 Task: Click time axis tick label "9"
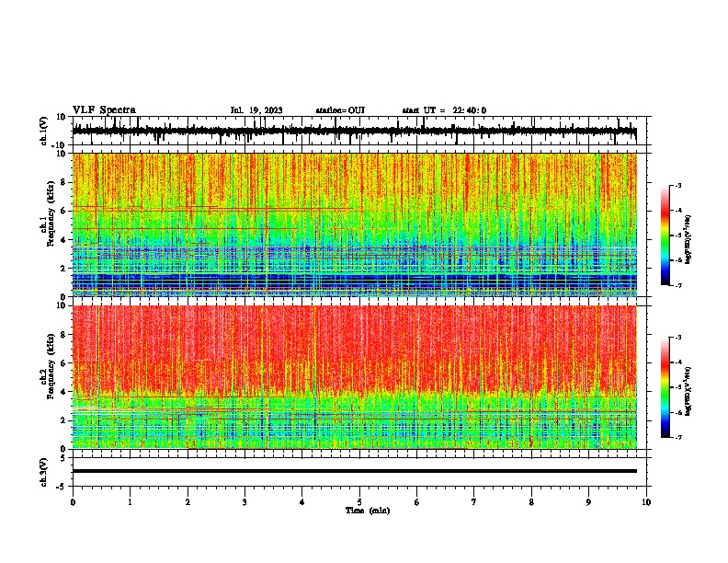(x=588, y=502)
